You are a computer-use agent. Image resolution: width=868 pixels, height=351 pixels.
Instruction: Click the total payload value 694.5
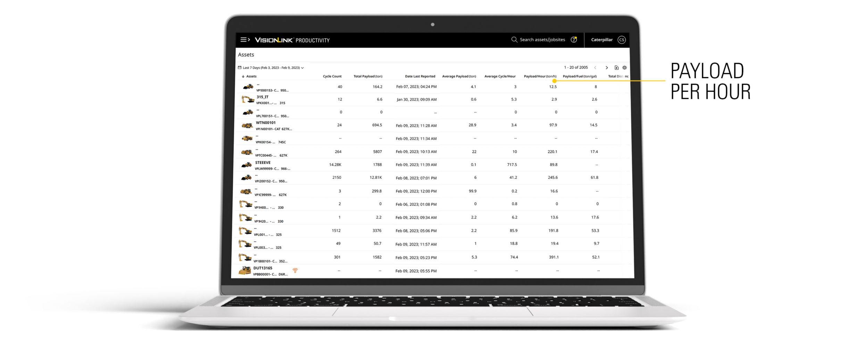click(x=377, y=125)
